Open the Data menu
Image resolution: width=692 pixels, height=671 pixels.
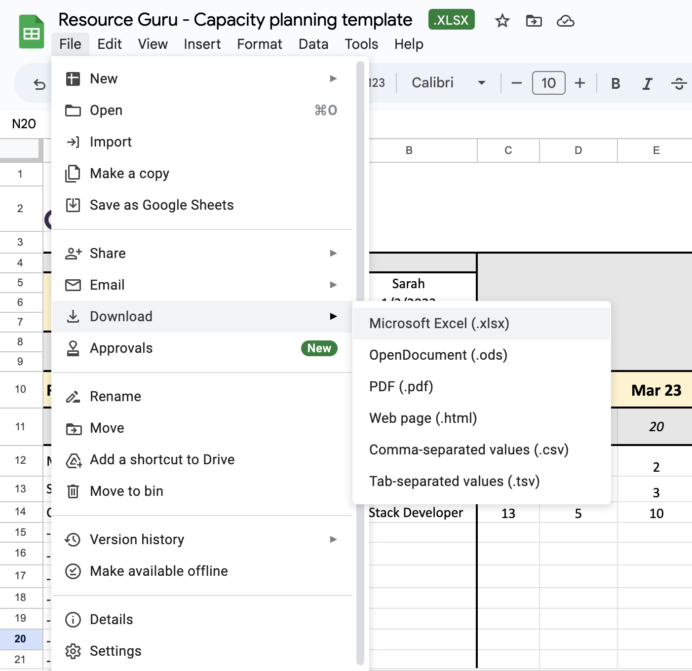[313, 44]
